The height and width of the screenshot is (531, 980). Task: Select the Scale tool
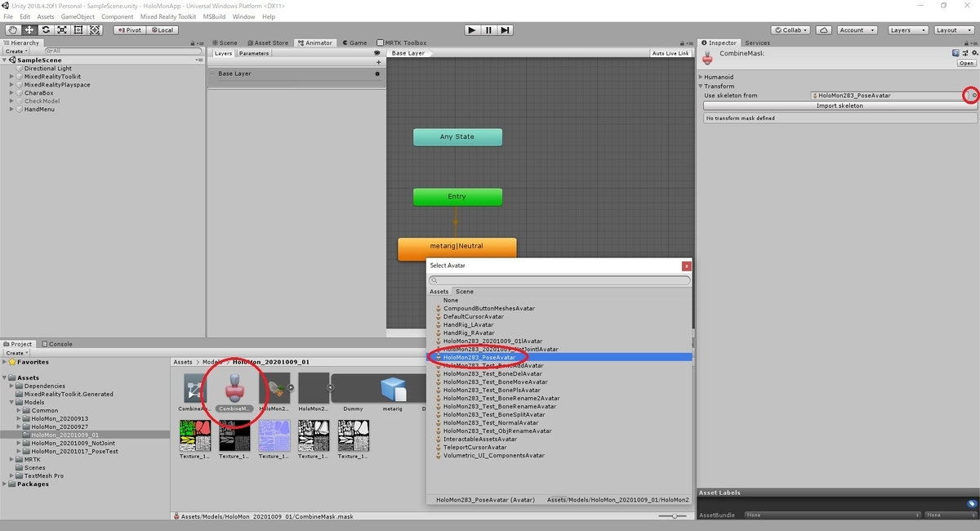pyautogui.click(x=61, y=30)
